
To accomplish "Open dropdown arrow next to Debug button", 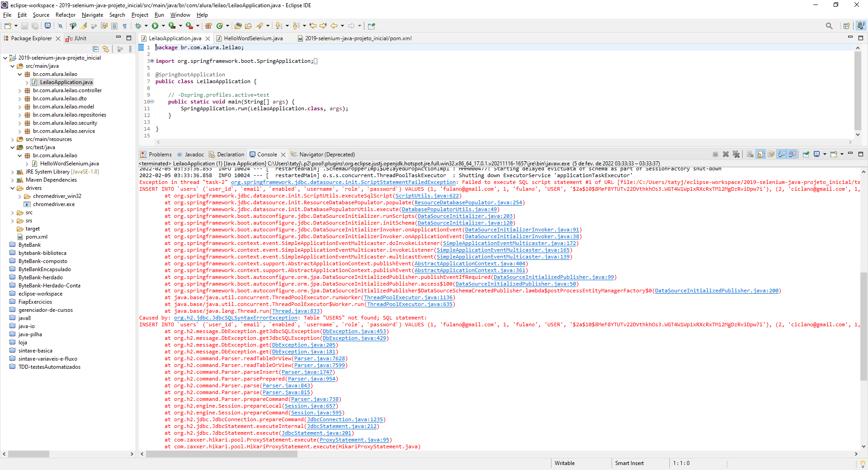I will coord(146,26).
